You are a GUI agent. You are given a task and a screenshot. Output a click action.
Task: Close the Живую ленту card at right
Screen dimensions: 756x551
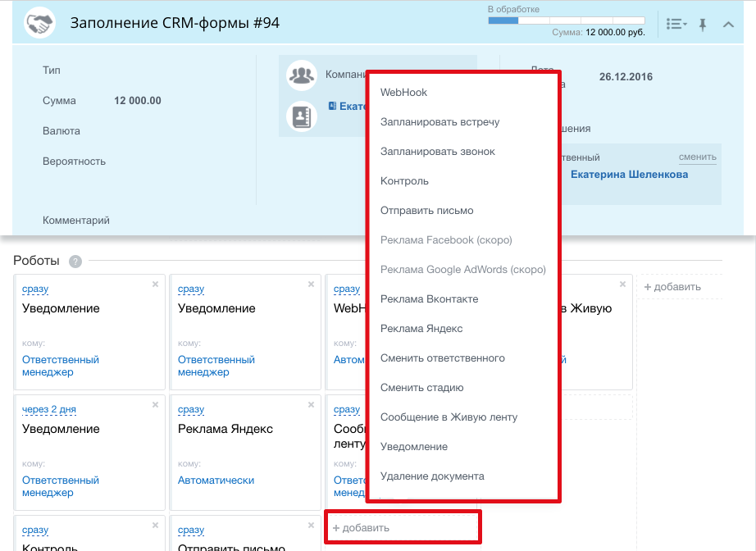click(x=622, y=285)
